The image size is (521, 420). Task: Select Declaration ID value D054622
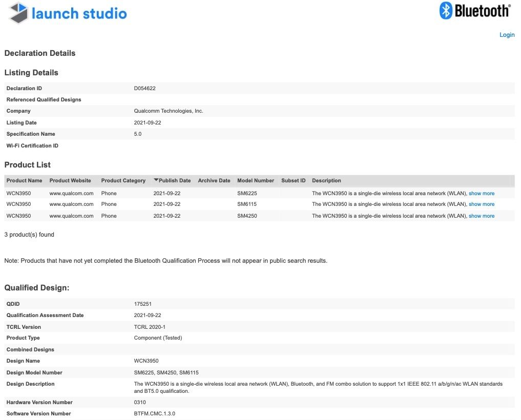(144, 88)
